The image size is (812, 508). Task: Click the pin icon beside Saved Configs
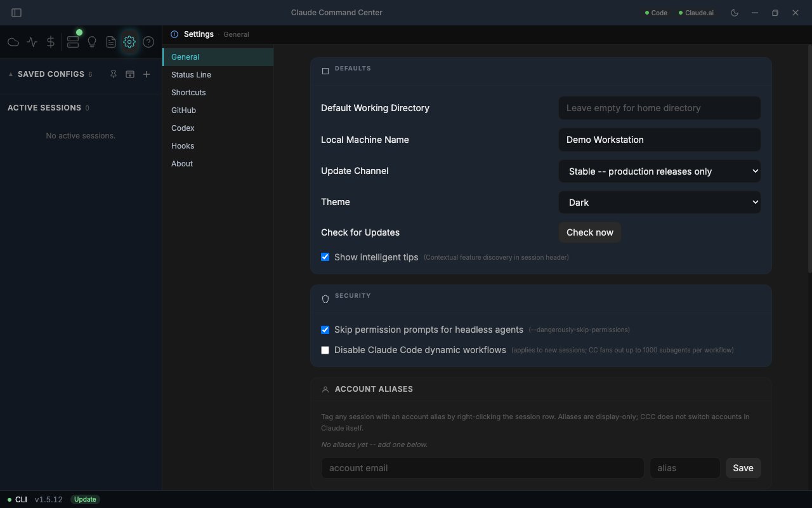click(114, 74)
